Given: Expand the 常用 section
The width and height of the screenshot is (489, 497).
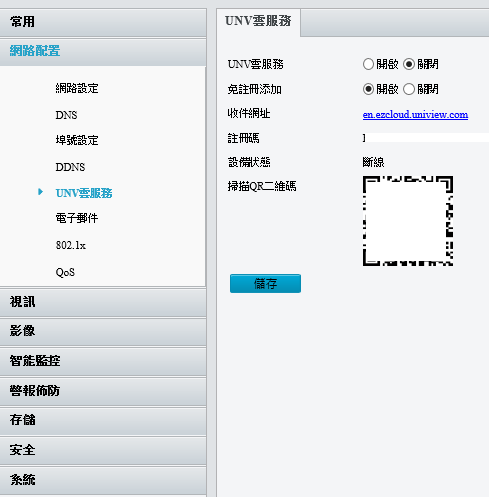Looking at the screenshot, I should pyautogui.click(x=103, y=22).
